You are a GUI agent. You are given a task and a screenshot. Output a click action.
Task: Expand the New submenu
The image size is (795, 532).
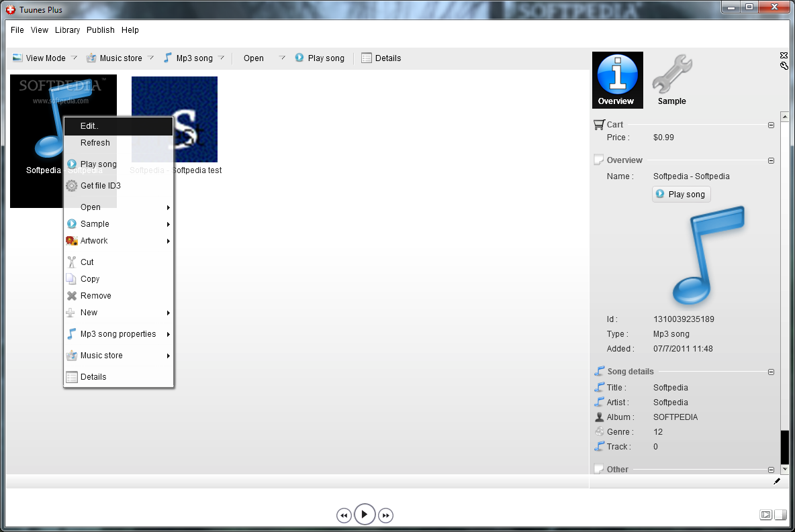(169, 313)
